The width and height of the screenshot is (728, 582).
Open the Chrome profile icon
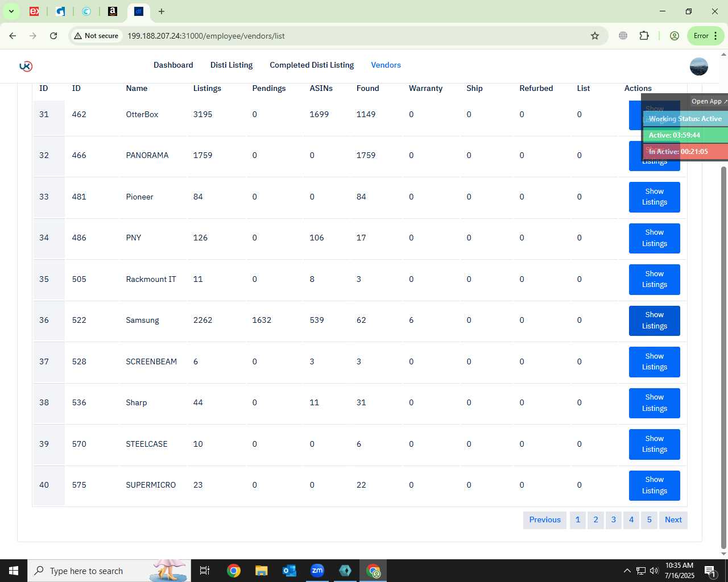(675, 36)
